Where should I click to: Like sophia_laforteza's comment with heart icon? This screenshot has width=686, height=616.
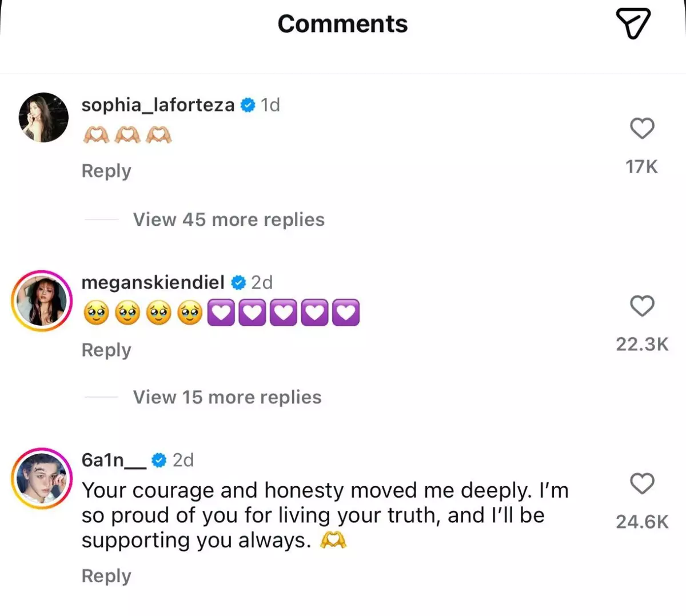tap(642, 128)
